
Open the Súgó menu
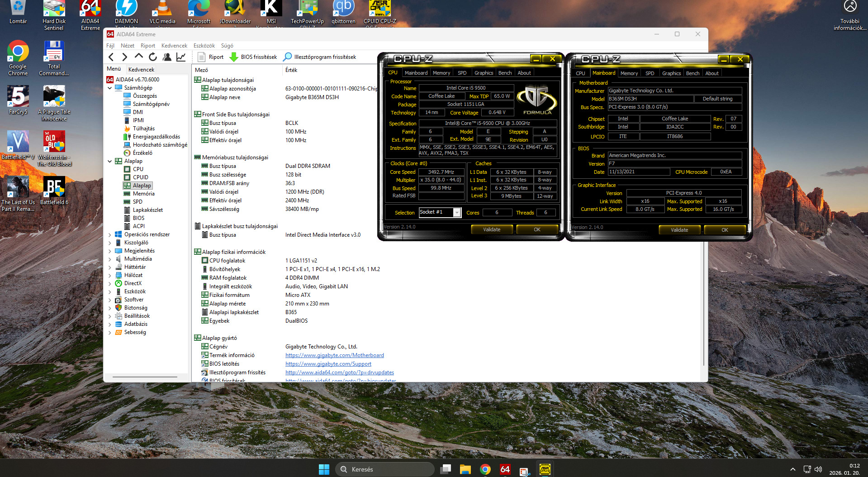click(x=227, y=46)
